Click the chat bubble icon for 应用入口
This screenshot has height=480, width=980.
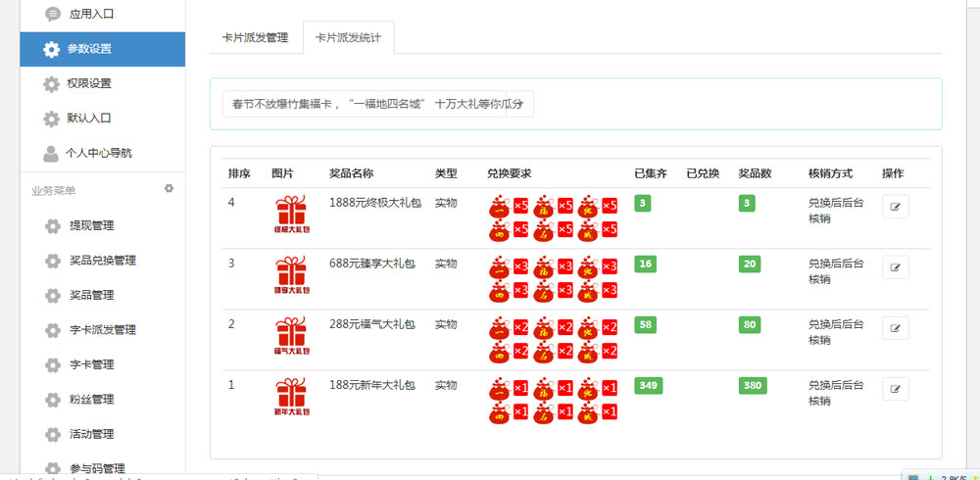(x=52, y=14)
